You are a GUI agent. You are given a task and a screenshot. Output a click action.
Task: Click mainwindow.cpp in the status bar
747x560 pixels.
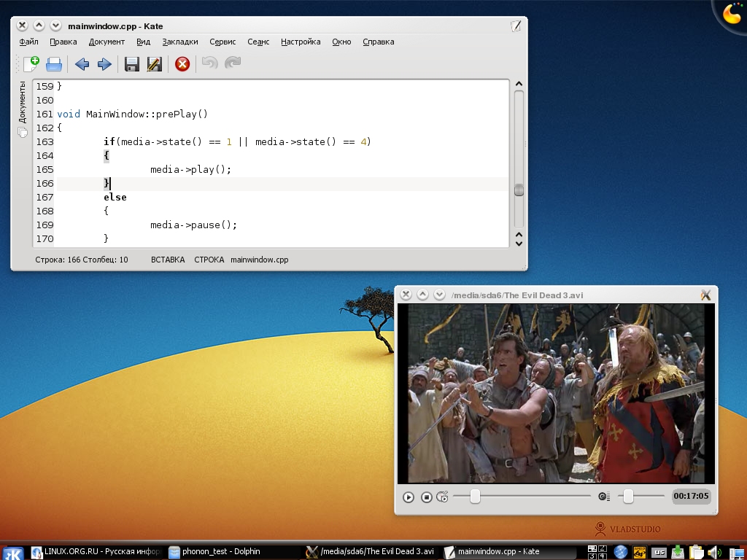pos(260,260)
